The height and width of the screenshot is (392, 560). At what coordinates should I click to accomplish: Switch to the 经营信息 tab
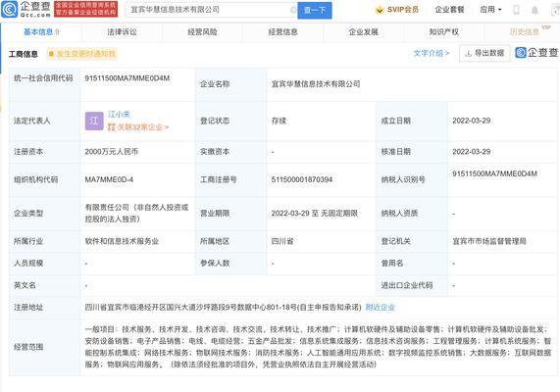point(282,32)
